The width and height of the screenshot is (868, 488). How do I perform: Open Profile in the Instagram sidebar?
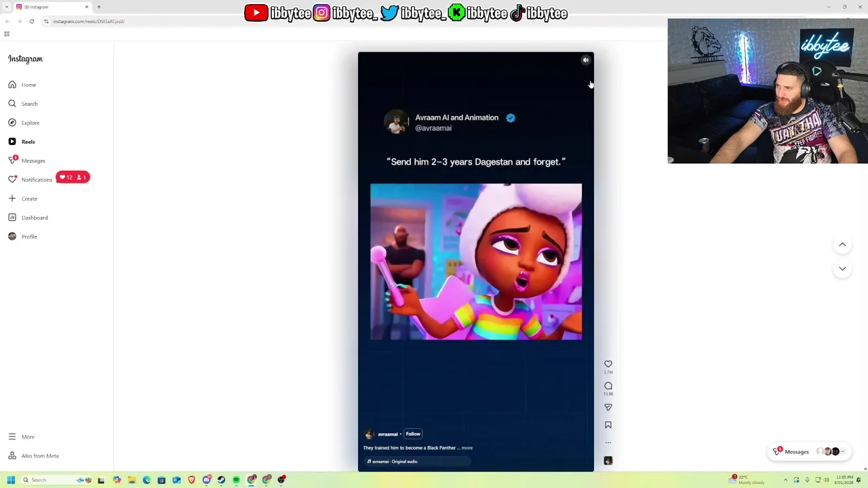22,237
